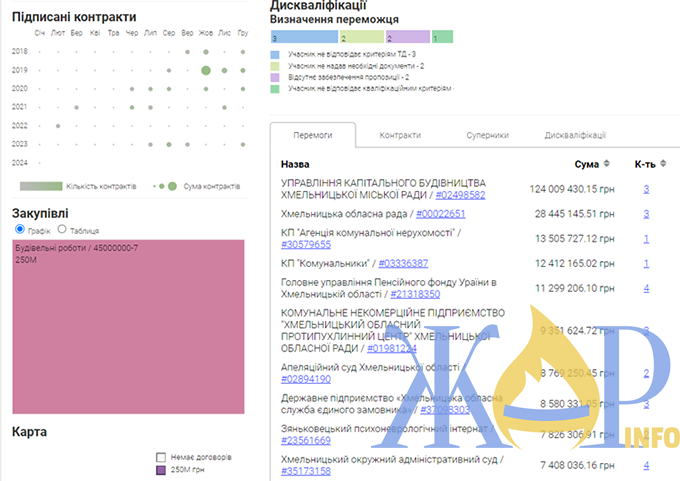
Task: Click the 2023 year row label
Action: click(x=20, y=144)
